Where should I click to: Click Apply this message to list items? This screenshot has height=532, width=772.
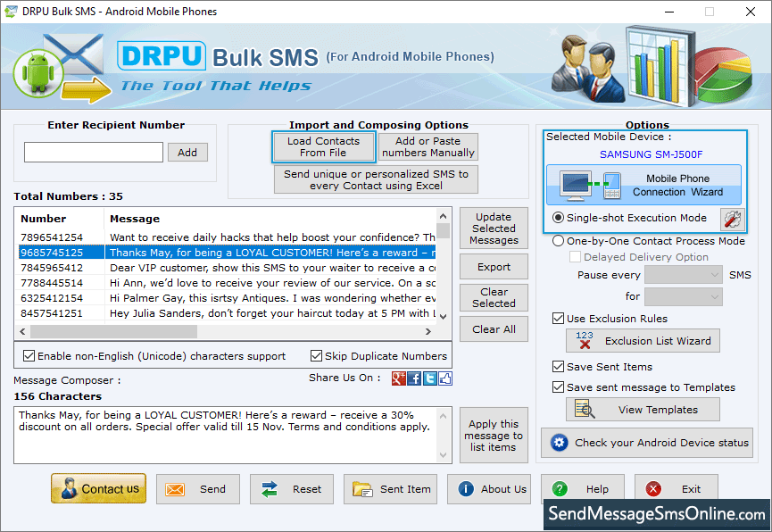494,436
